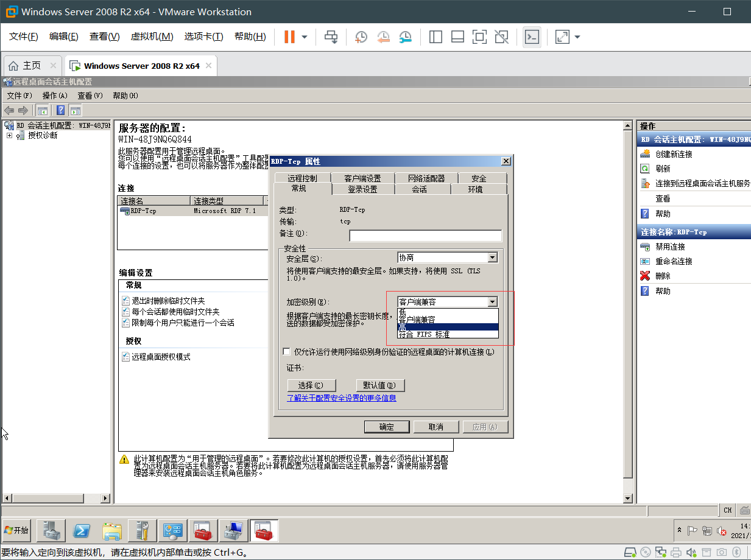751x560 pixels.
Task: Switch to the 客户端设置 tab
Action: [x=362, y=178]
